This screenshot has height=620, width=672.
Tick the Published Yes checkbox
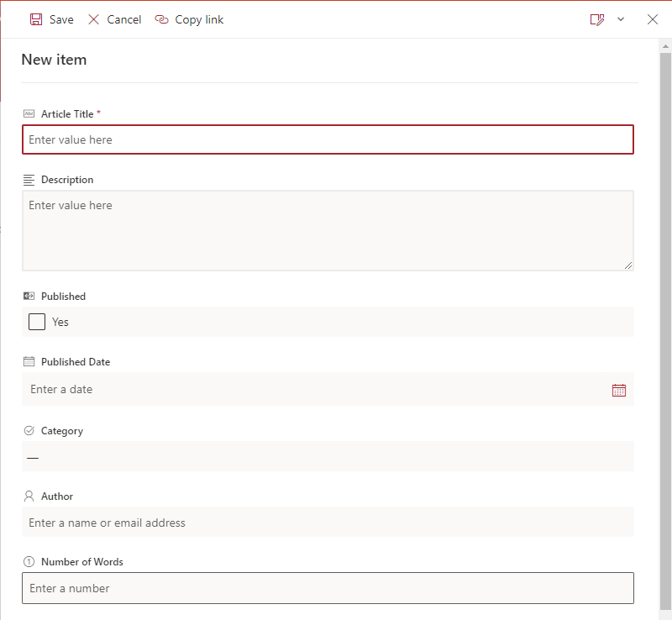[x=37, y=322]
